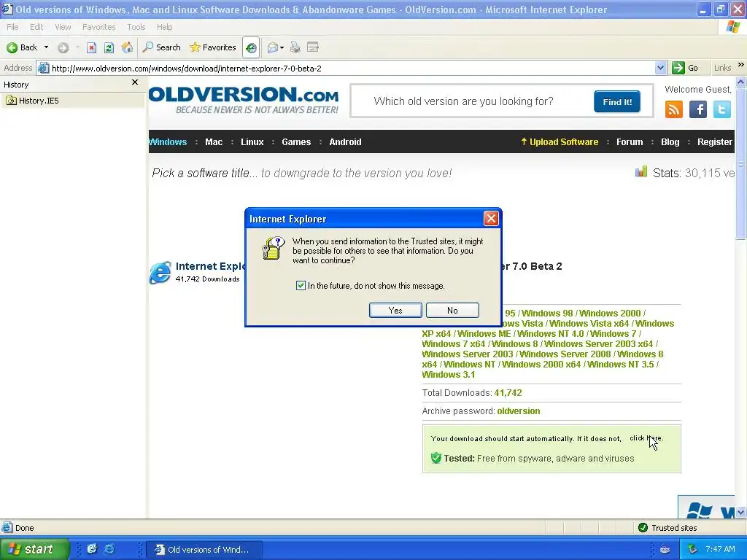747x560 pixels.
Task: Switch to the Android tab
Action: (x=345, y=142)
